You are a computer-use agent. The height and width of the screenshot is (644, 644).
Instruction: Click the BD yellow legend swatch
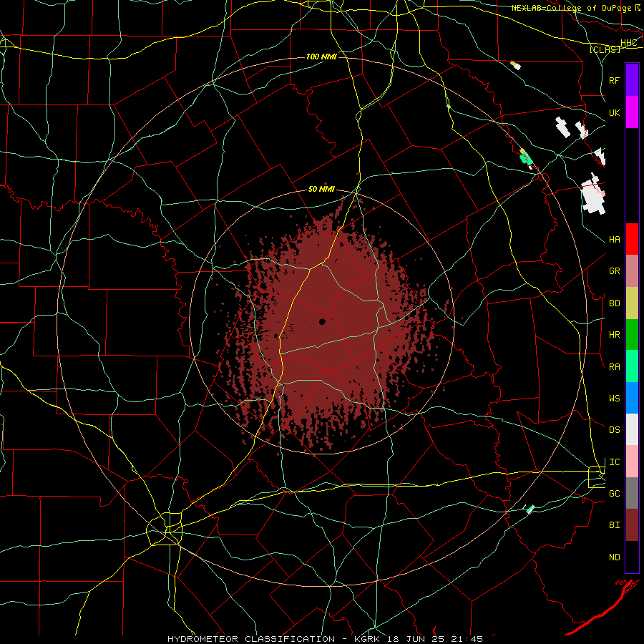[632, 303]
